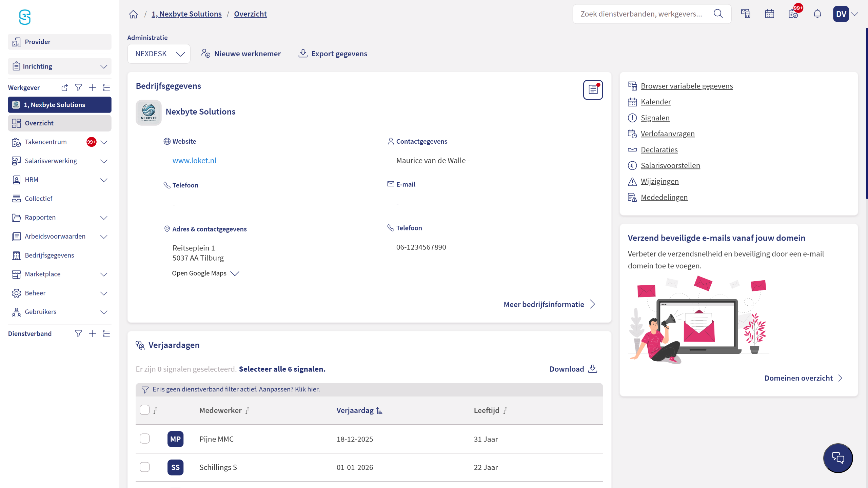Click the Werkgever filter funnel icon
868x488 pixels.
tap(78, 88)
